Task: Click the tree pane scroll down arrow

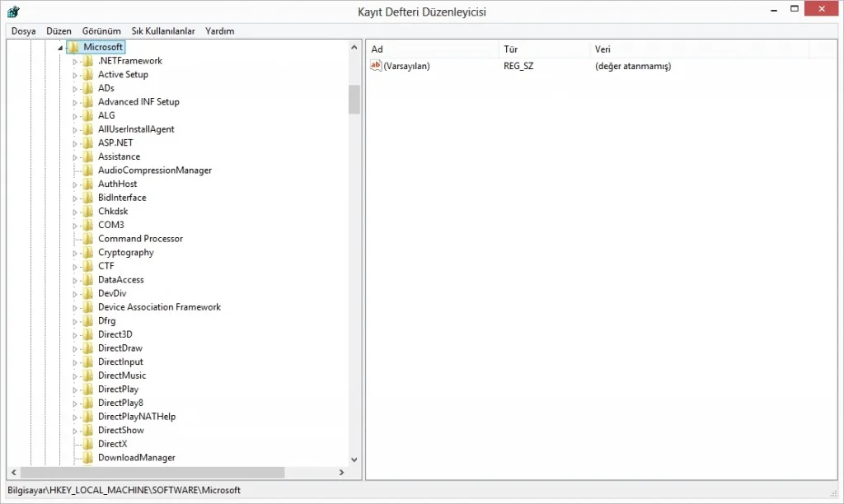Action: (x=354, y=460)
